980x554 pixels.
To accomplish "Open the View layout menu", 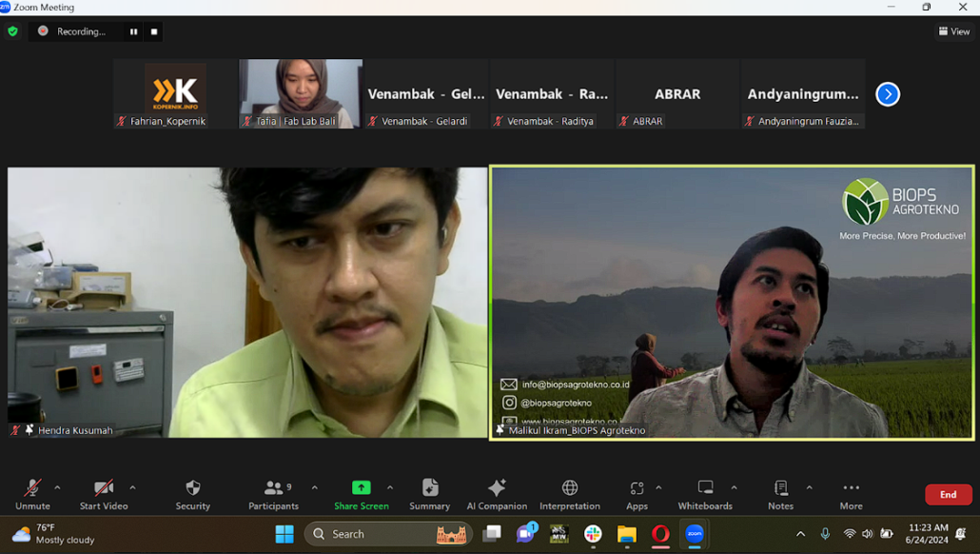I will (x=954, y=31).
